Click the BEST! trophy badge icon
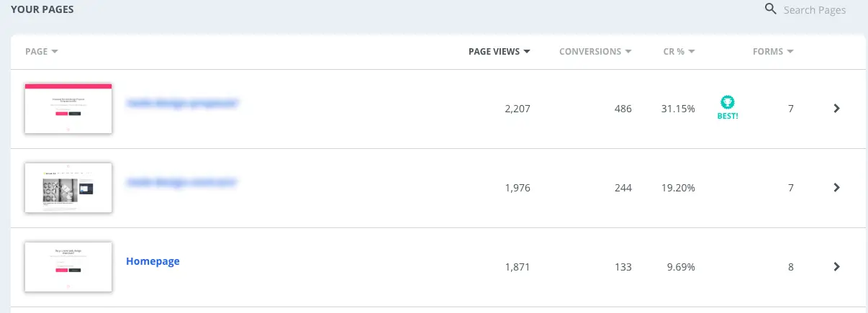The height and width of the screenshot is (313, 868). [x=728, y=102]
